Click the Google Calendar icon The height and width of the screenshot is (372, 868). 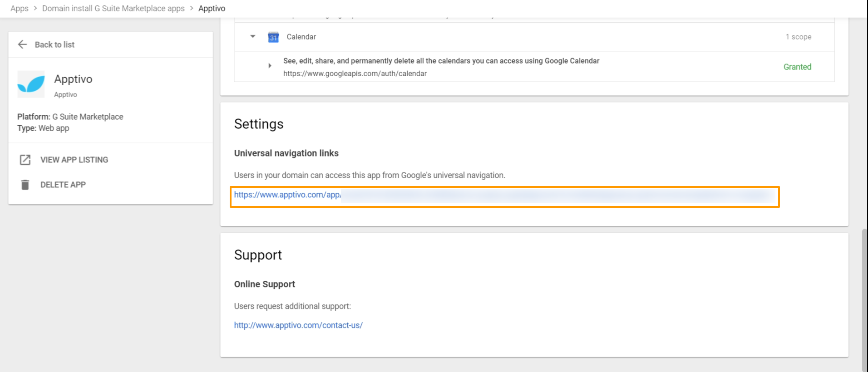point(273,37)
